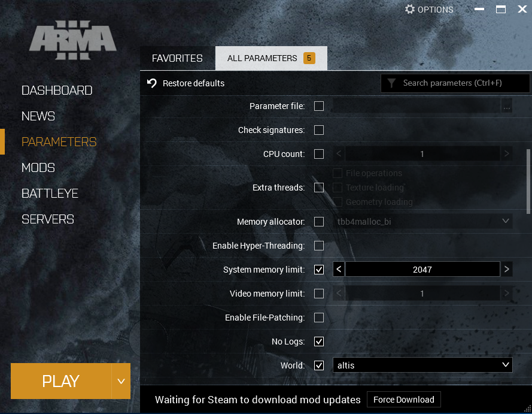This screenshot has height=414, width=532.
Task: Click 'Waiting for Steam to download mod updates' text
Action: (x=257, y=400)
